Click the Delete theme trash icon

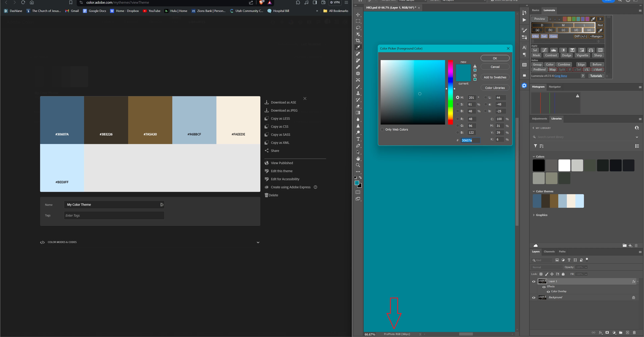[267, 195]
